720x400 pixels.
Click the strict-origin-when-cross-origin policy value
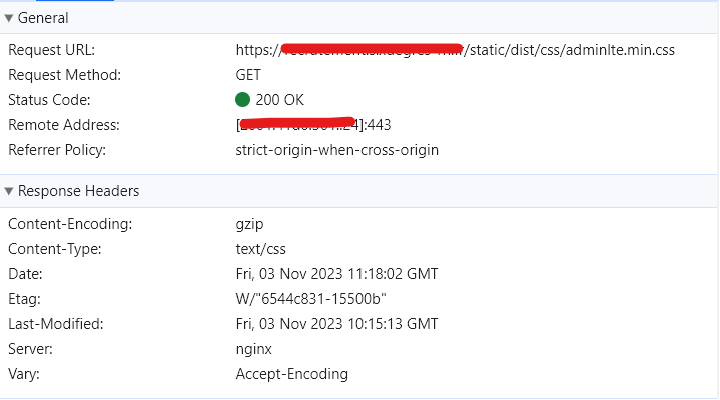(336, 150)
